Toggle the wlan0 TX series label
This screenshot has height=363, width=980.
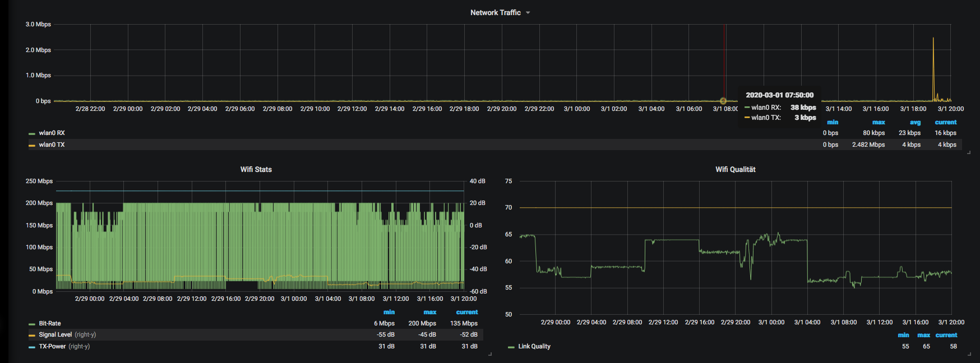point(52,145)
